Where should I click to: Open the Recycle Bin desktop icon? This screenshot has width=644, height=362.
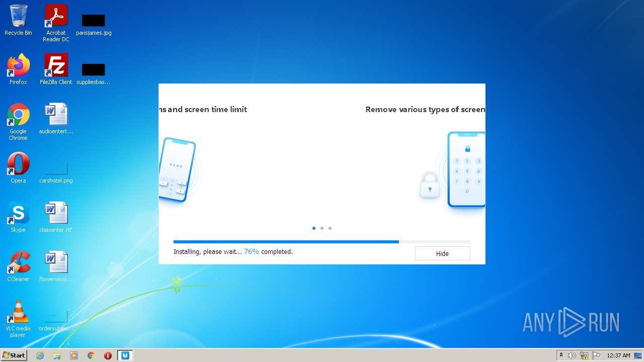tap(18, 20)
